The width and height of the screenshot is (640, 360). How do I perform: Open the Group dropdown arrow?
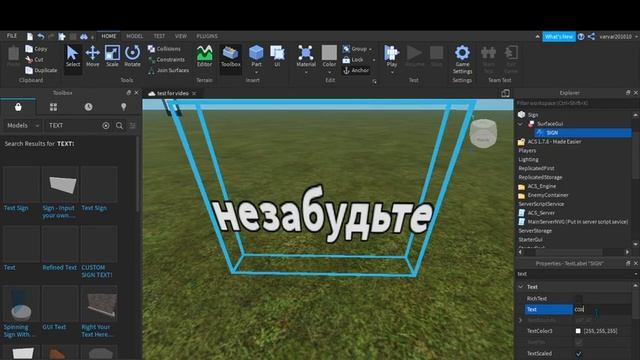[x=370, y=49]
